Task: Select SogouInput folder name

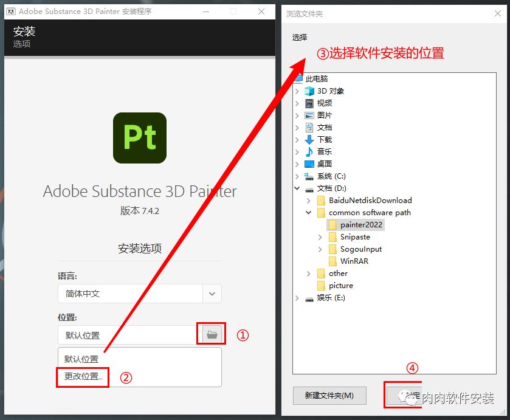Action: [x=361, y=249]
